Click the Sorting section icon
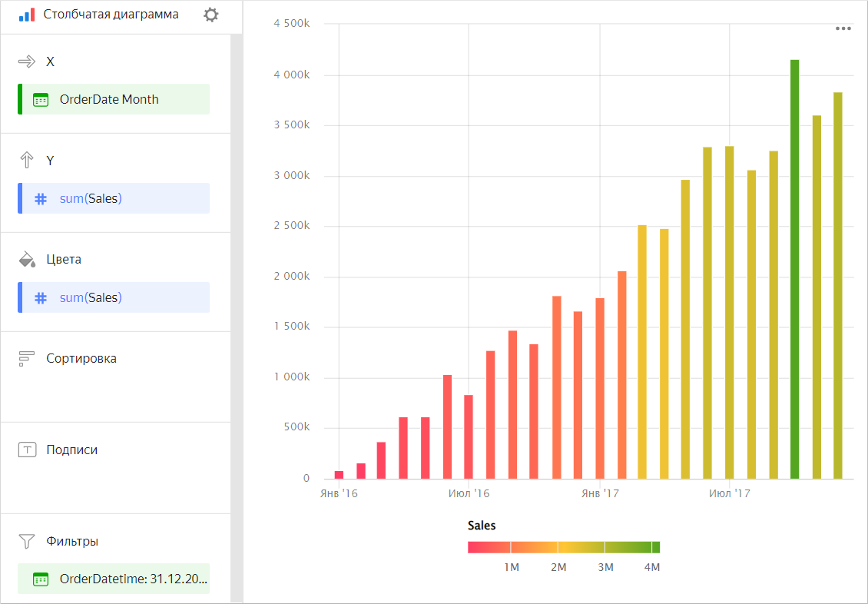Viewport: 868px width, 604px height. coord(27,358)
